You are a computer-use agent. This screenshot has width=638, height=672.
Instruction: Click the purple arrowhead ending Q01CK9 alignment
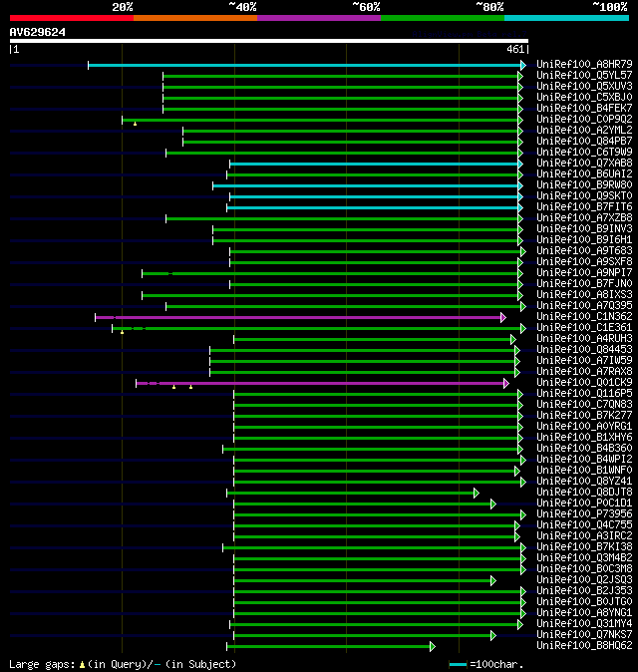coord(506,383)
